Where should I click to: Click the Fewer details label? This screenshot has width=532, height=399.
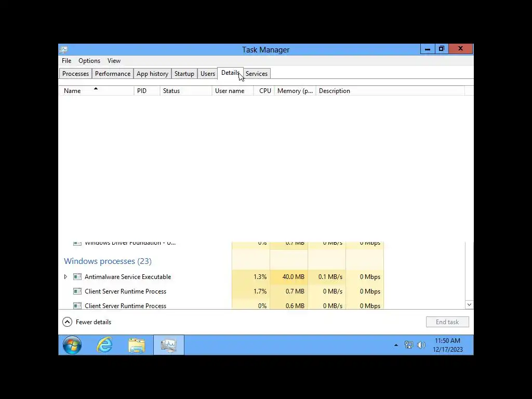click(x=94, y=322)
